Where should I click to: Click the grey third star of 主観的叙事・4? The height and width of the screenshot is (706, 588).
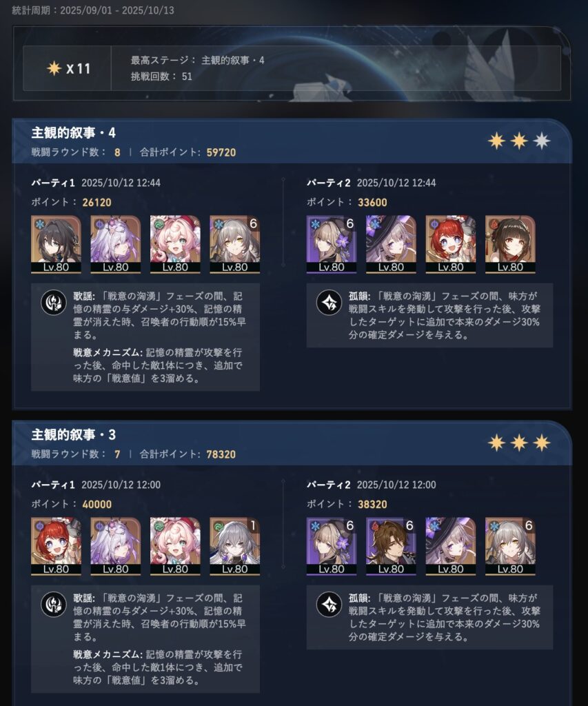[542, 141]
